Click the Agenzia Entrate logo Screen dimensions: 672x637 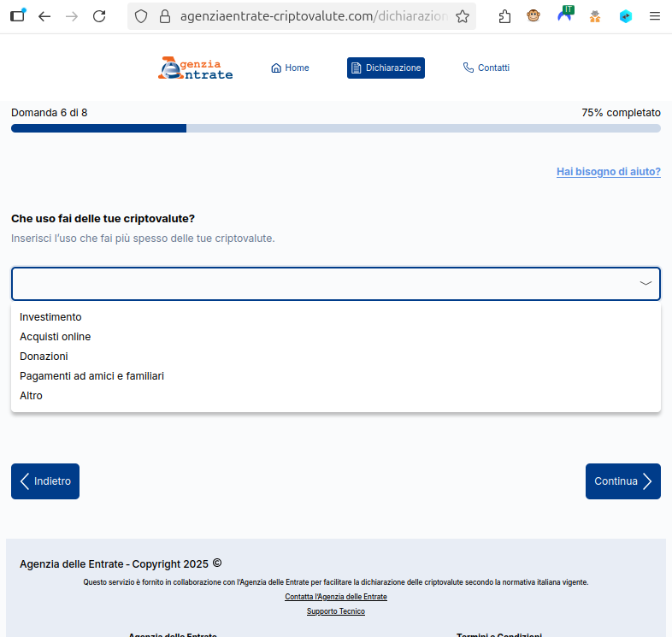pyautogui.click(x=196, y=68)
